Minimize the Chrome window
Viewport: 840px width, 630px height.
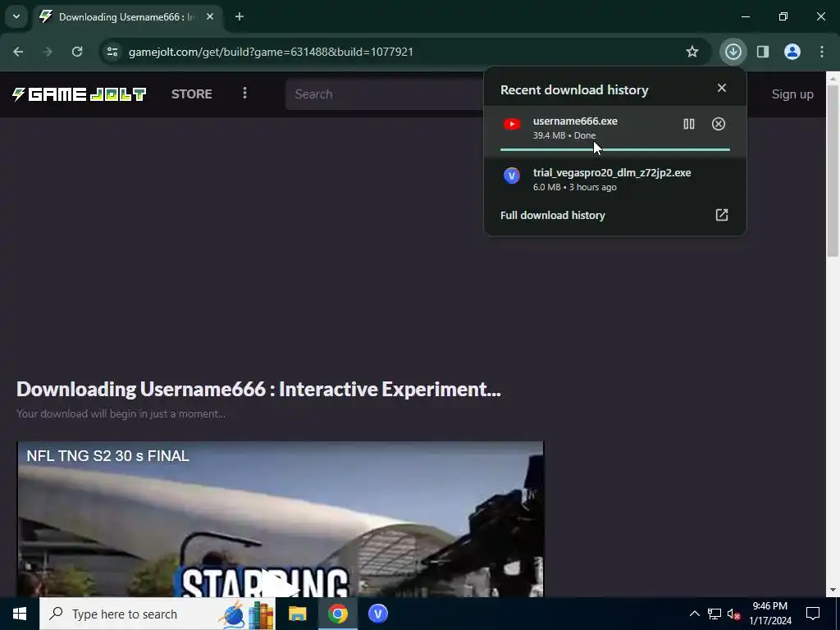pyautogui.click(x=745, y=17)
